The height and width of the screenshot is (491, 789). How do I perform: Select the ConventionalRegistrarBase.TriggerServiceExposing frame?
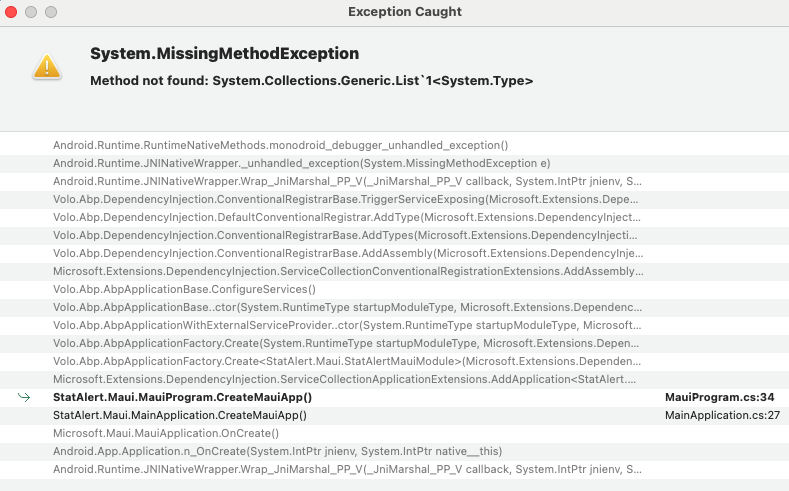tap(347, 199)
